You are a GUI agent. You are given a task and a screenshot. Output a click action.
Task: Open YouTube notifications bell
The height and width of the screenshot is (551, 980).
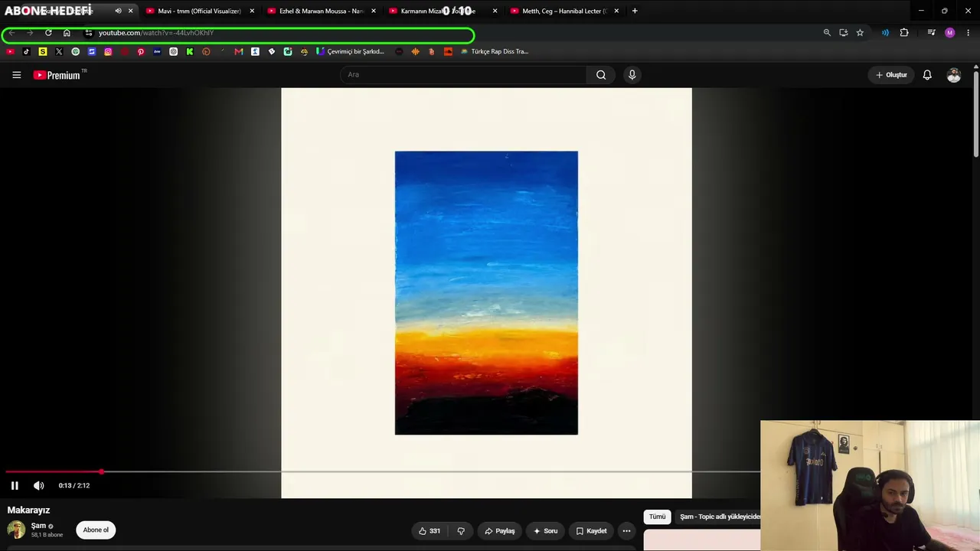(x=927, y=75)
